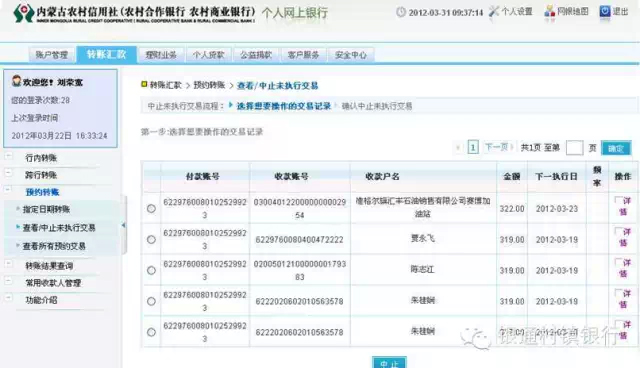640x368 pixels.
Task: Click the 下一执行日 column header
Action: [556, 177]
